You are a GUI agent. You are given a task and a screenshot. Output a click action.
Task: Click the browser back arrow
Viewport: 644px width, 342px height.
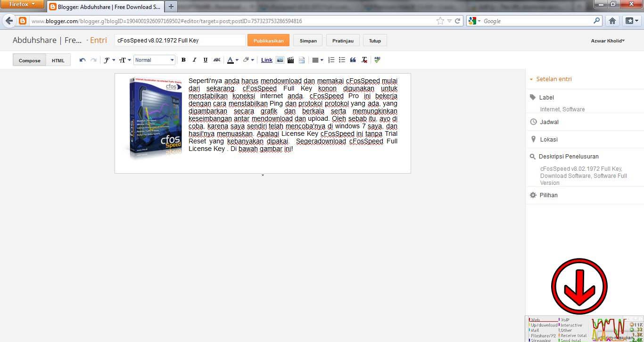coord(9,21)
